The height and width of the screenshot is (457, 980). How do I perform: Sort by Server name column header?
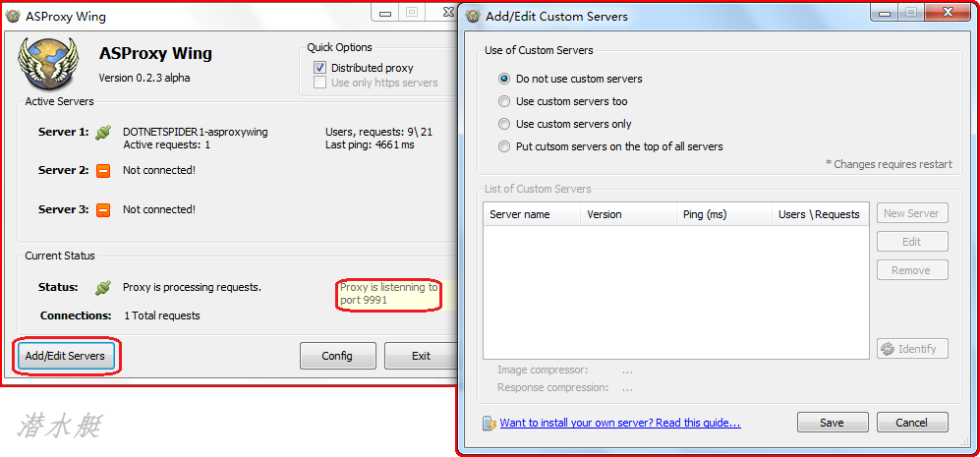tap(532, 214)
